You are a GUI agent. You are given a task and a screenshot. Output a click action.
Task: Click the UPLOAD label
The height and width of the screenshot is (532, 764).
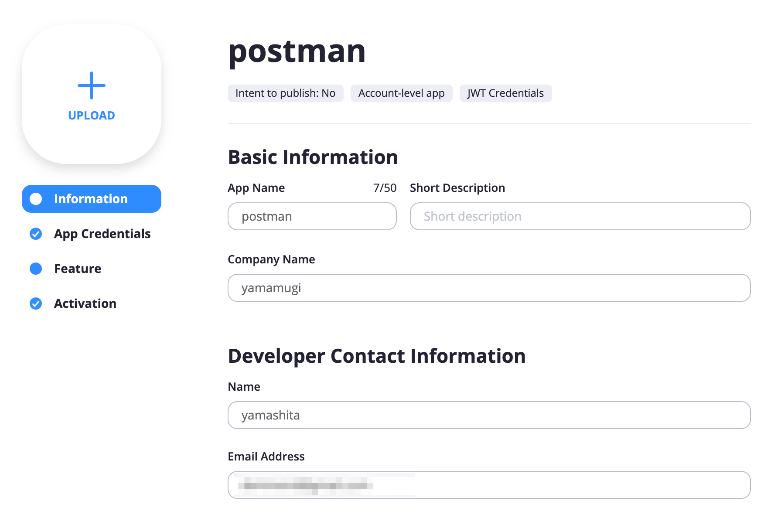(92, 116)
